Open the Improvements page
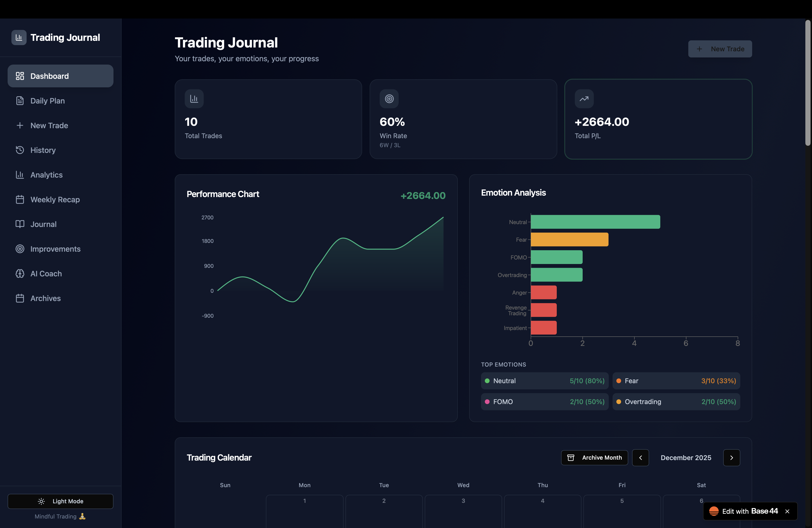 [x=60, y=249]
